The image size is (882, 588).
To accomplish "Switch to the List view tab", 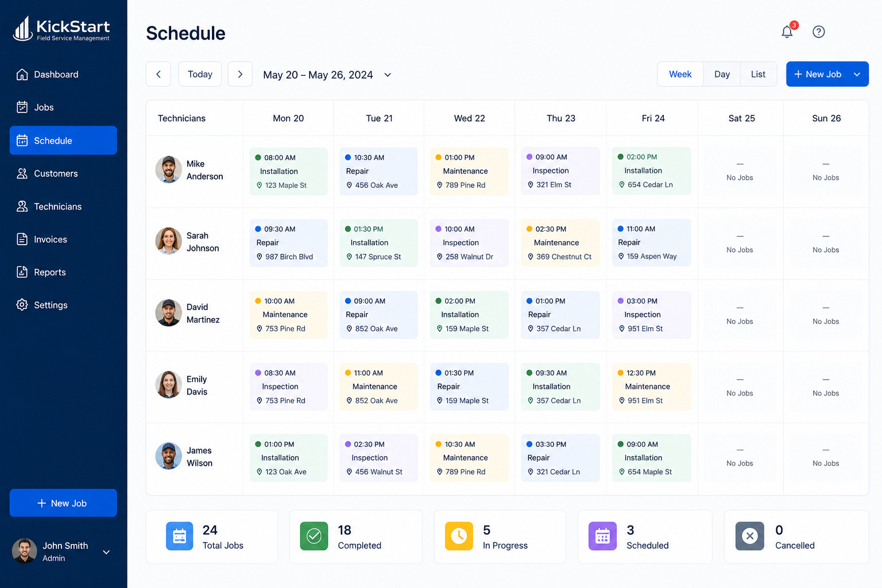I will coord(758,74).
